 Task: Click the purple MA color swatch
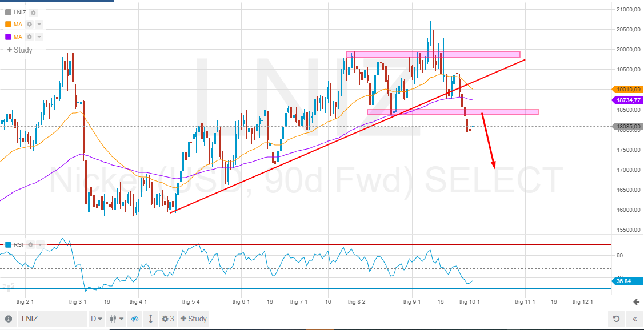pos(8,37)
